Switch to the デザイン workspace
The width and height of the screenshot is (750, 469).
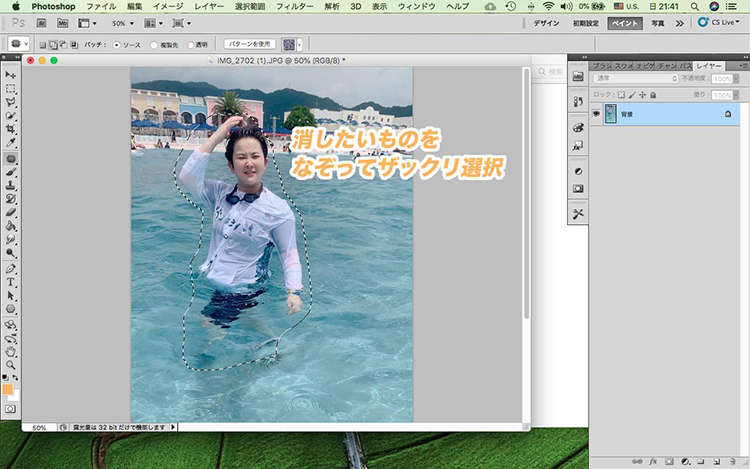546,23
